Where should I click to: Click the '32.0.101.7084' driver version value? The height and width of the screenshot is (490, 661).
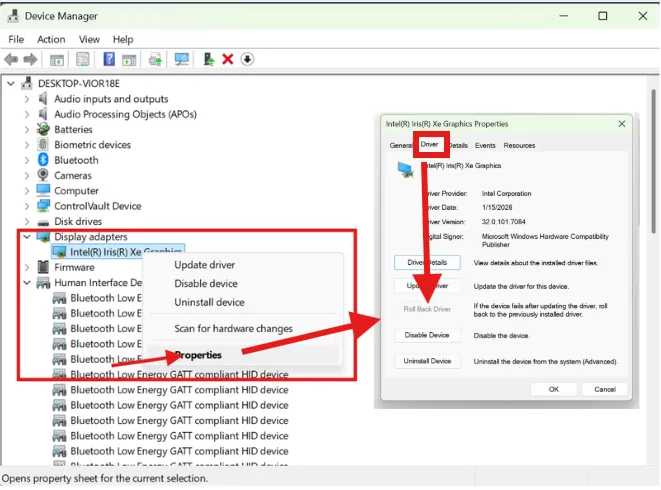click(503, 222)
